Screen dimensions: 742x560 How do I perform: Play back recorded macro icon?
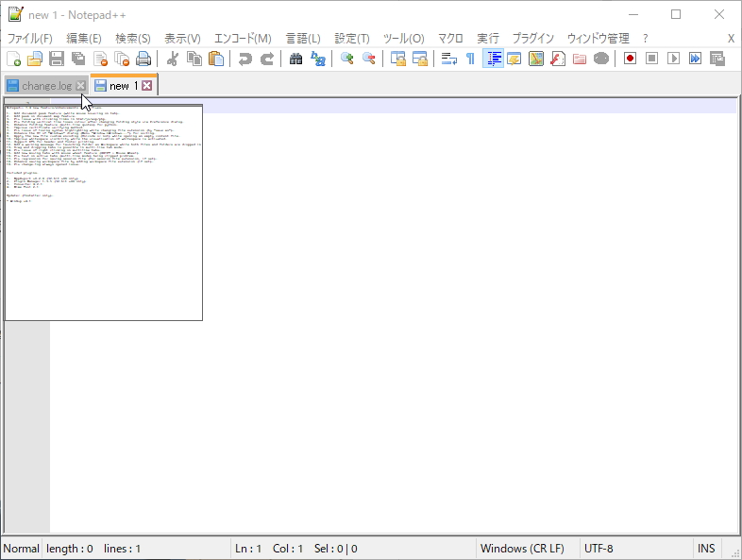pyautogui.click(x=673, y=59)
